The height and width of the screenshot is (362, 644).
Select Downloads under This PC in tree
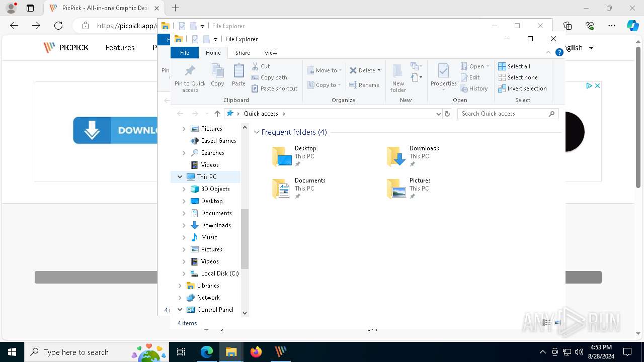pos(216,225)
